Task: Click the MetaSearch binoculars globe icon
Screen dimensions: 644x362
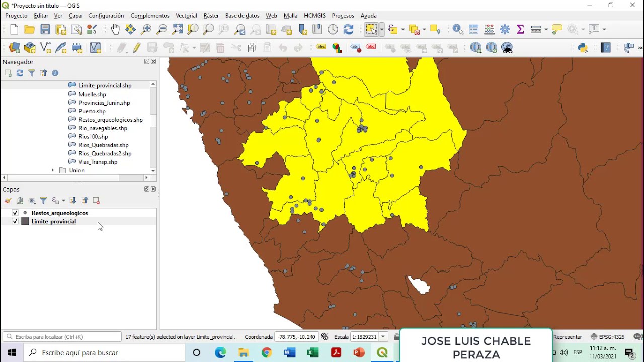Action: (x=507, y=48)
